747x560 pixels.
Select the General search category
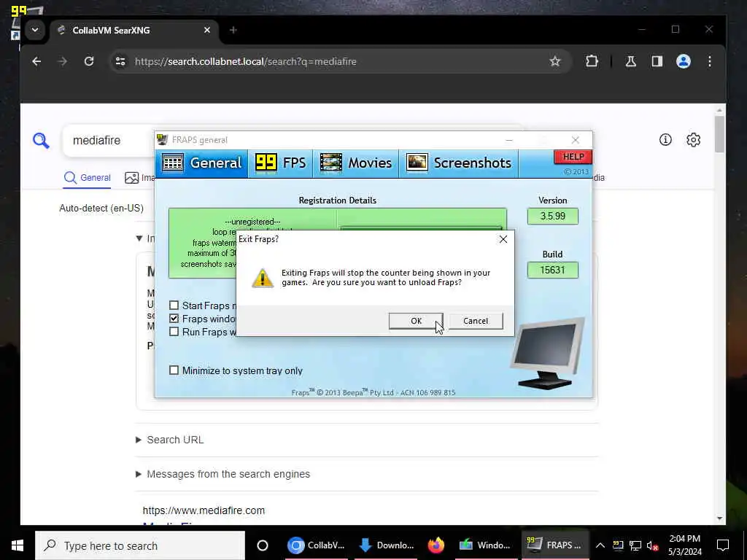click(88, 178)
